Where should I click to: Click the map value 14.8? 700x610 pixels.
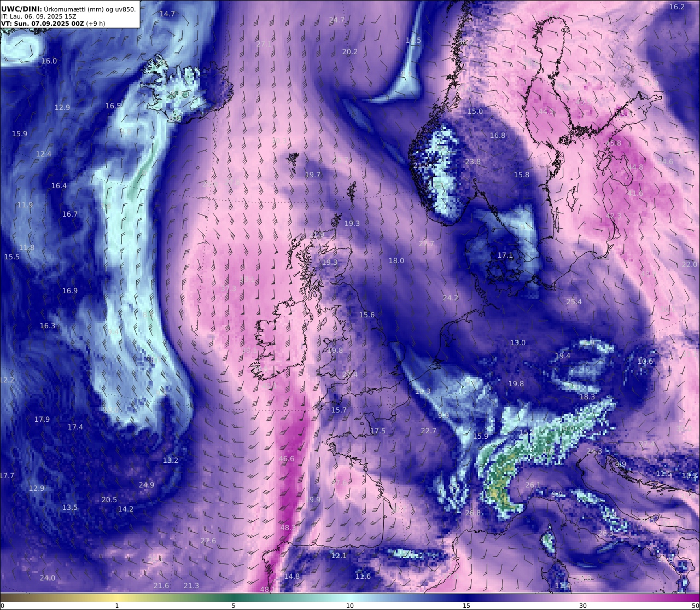tap(292, 576)
